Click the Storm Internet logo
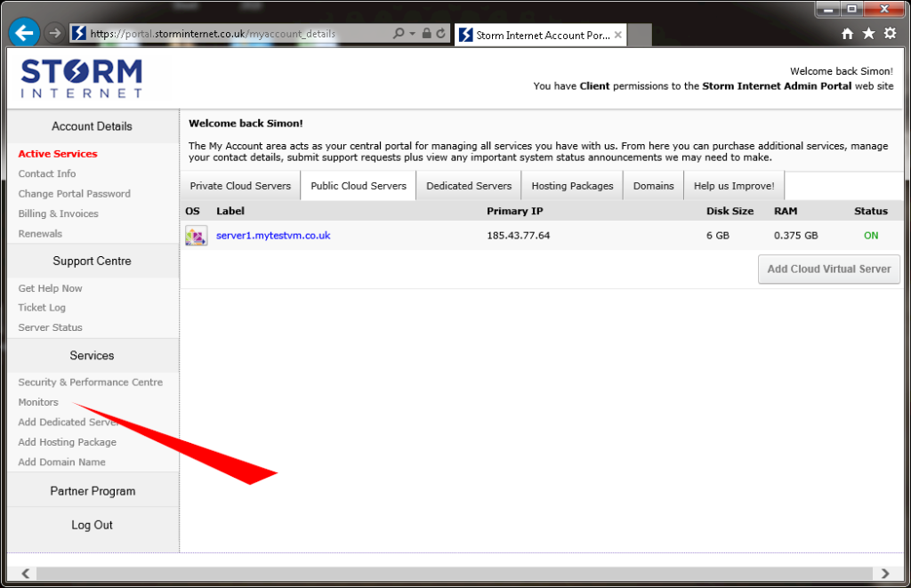 point(81,78)
